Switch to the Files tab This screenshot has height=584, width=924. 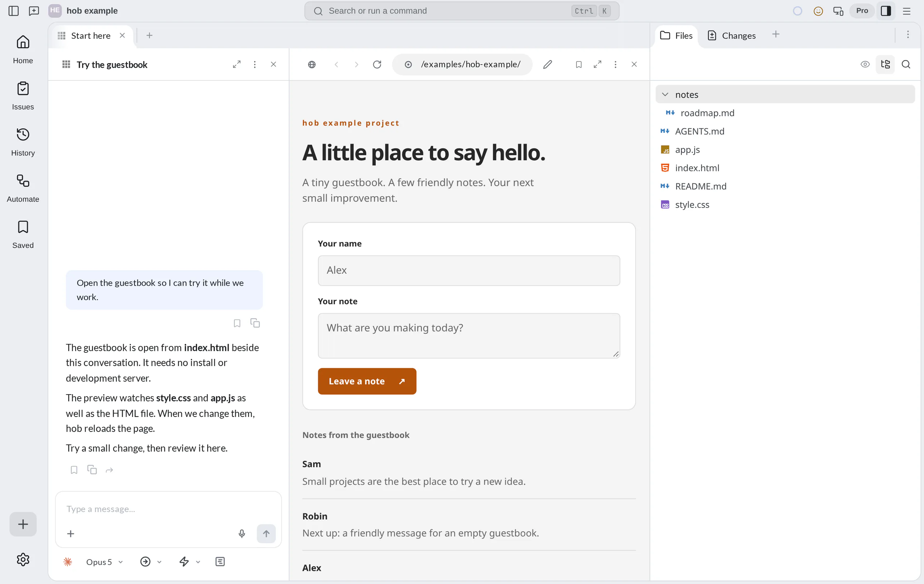676,36
